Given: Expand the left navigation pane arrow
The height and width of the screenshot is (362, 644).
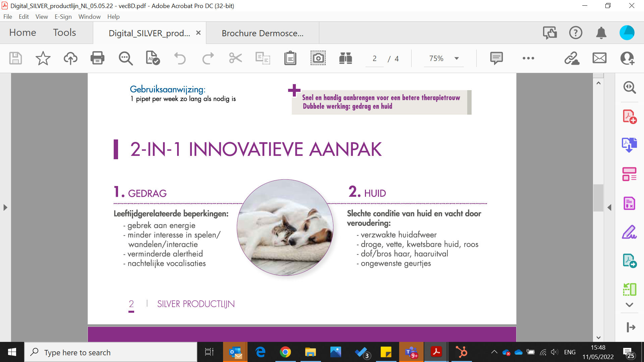Looking at the screenshot, I should click(5, 207).
